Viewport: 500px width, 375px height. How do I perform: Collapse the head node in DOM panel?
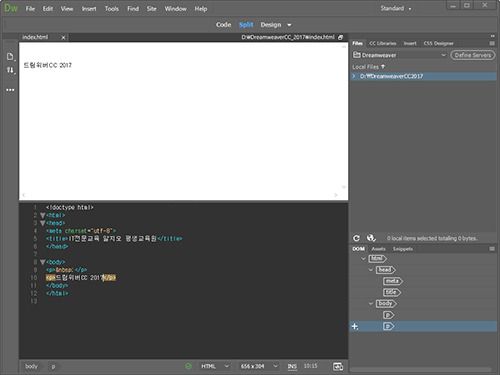pos(371,270)
